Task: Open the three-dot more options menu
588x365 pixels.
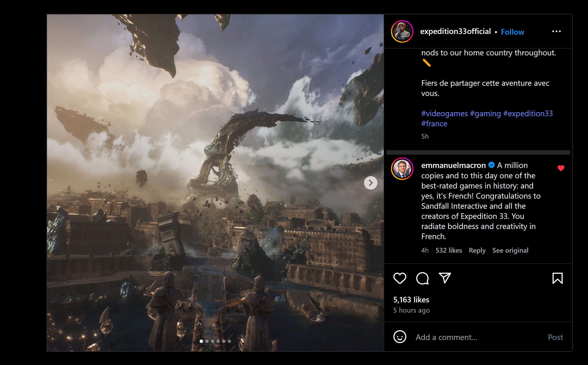Action: 556,32
